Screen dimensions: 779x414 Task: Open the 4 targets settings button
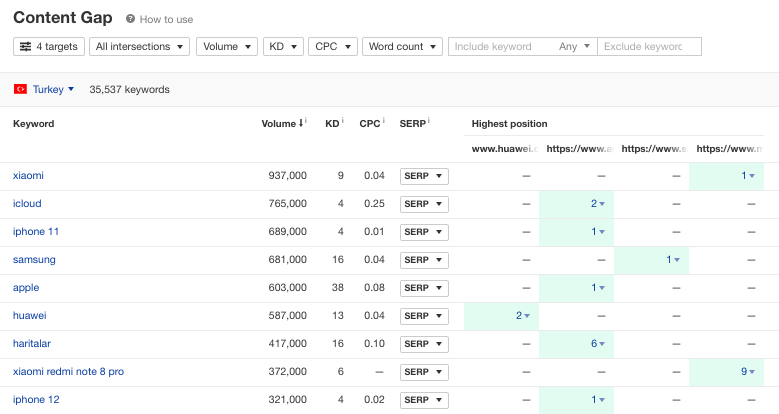point(49,47)
